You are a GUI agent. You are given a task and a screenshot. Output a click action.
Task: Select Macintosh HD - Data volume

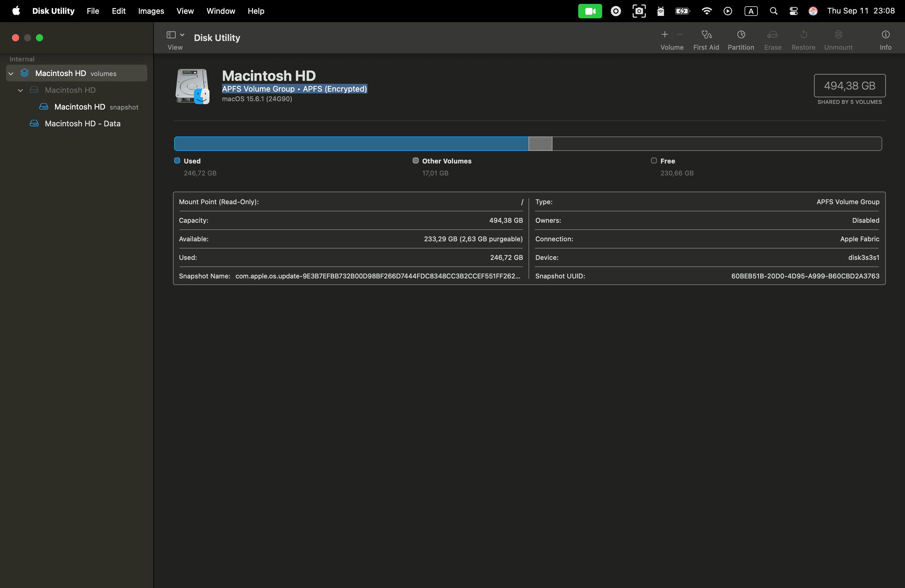[x=82, y=123]
